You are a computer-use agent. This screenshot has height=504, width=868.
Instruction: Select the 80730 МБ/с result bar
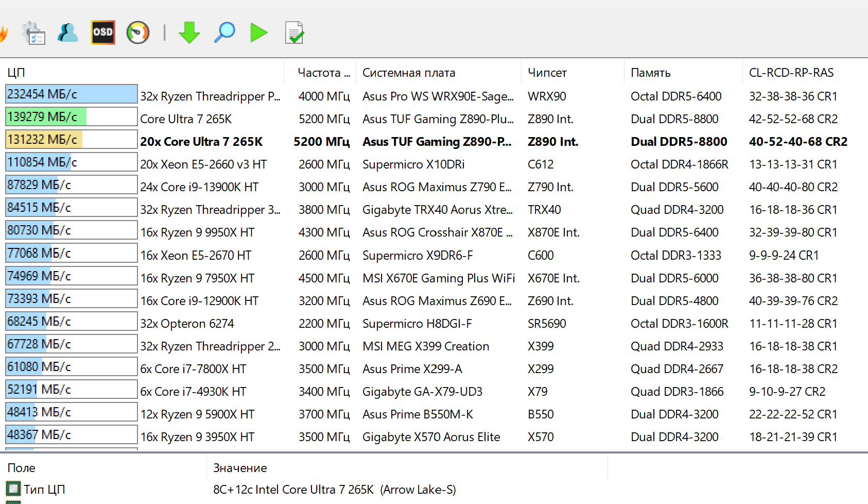(71, 230)
